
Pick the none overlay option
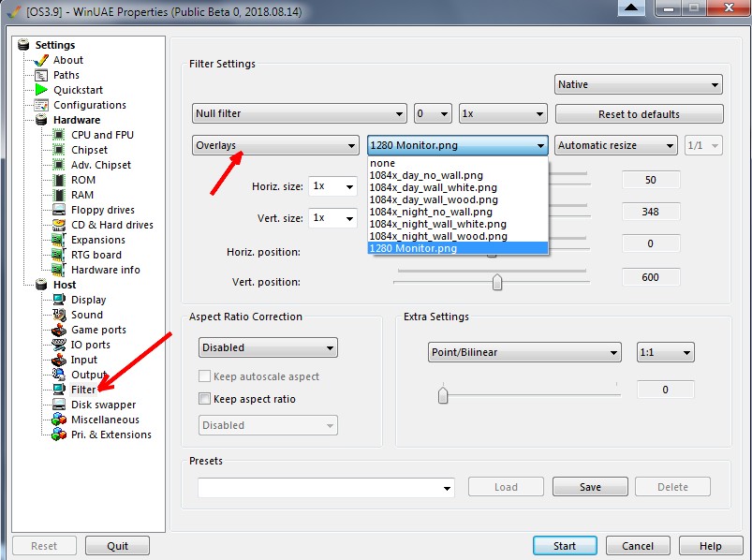coord(382,163)
